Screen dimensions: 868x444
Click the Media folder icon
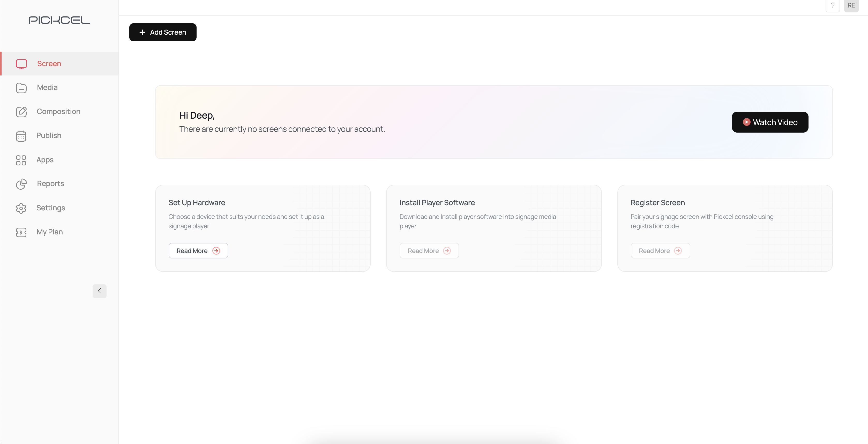[21, 88]
